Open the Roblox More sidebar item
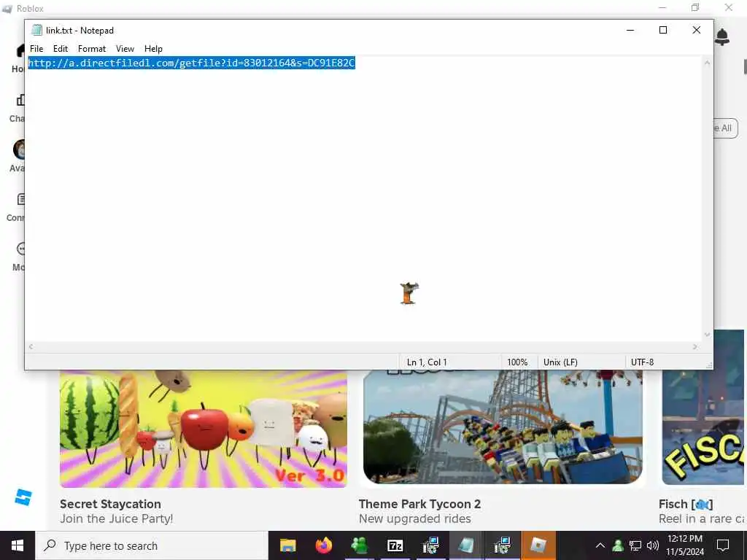This screenshot has width=747, height=560. click(x=19, y=257)
